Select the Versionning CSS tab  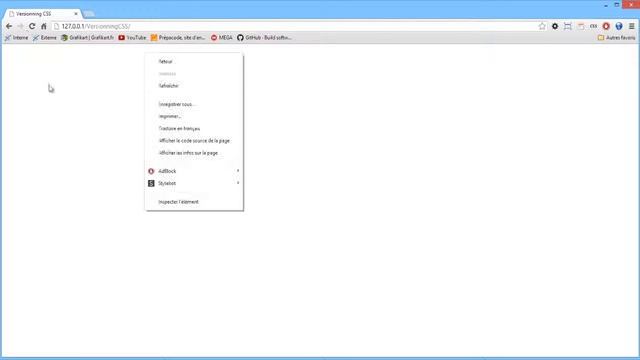(x=42, y=14)
